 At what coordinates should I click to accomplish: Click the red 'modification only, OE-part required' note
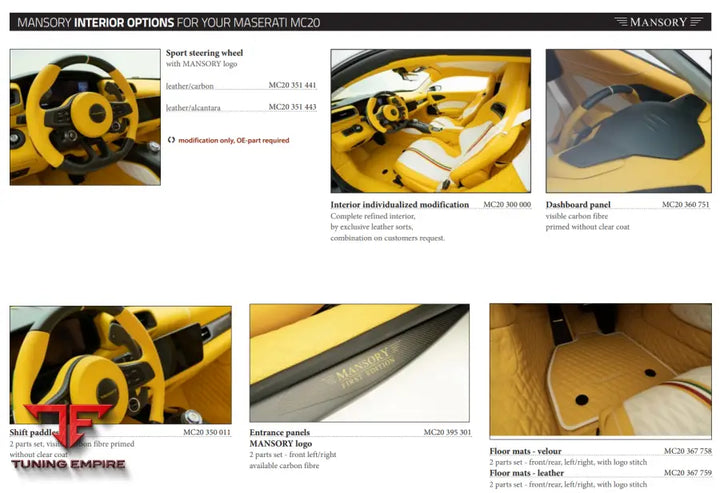coord(234,140)
